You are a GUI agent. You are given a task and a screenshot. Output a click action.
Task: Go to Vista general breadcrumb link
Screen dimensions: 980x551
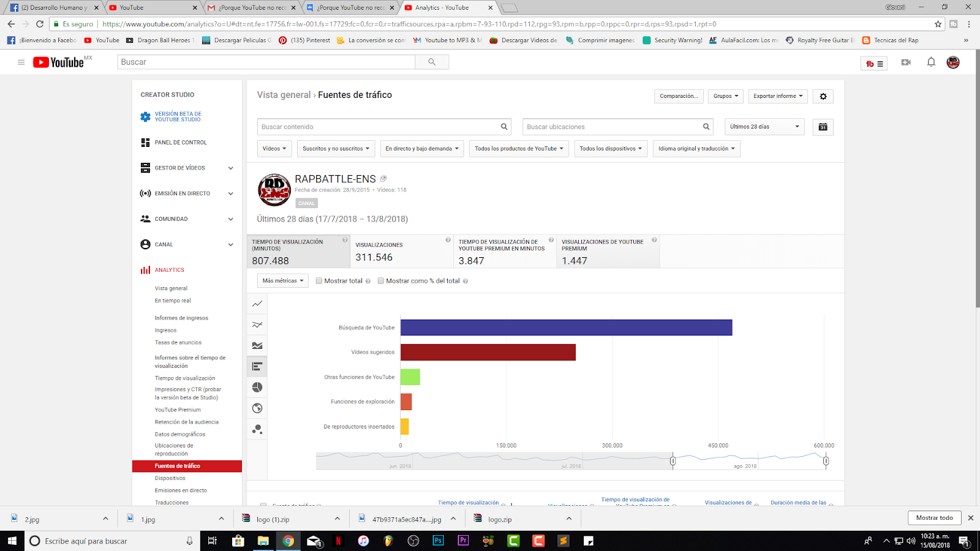coord(284,95)
